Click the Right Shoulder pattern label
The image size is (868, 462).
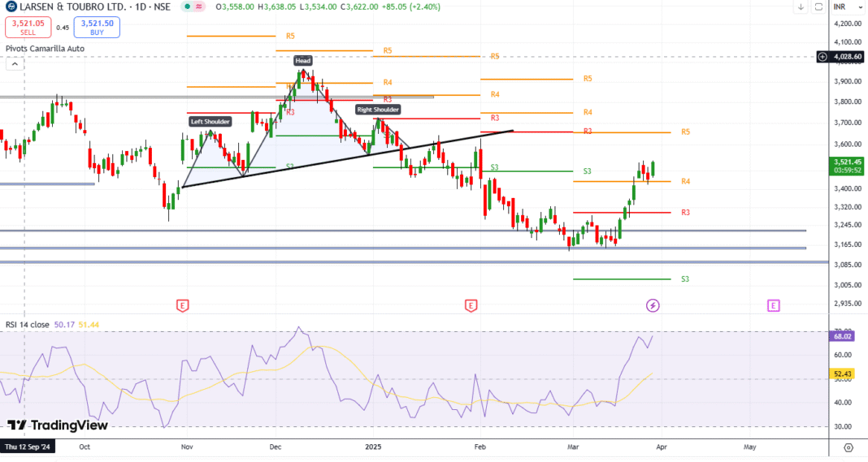coord(378,109)
